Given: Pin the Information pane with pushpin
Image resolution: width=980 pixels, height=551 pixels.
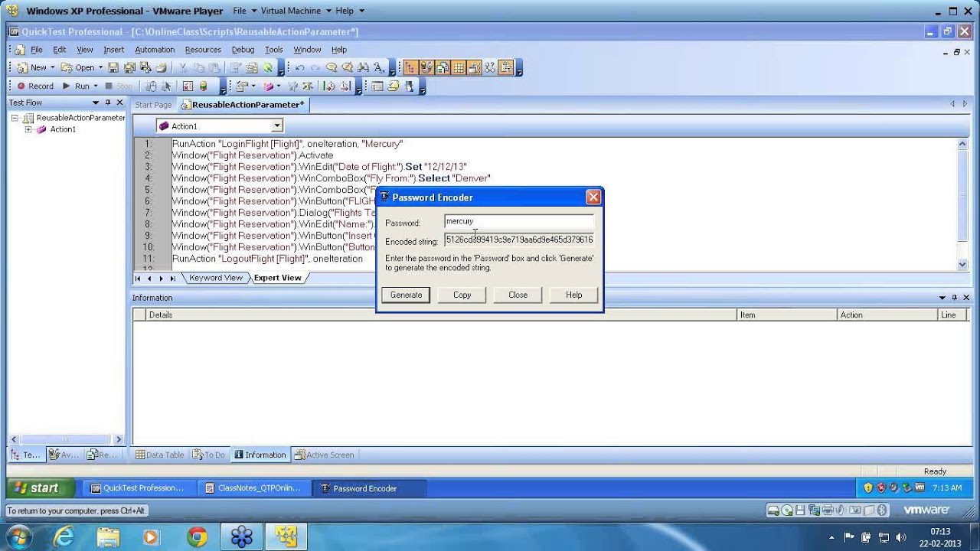Looking at the screenshot, I should click(955, 298).
